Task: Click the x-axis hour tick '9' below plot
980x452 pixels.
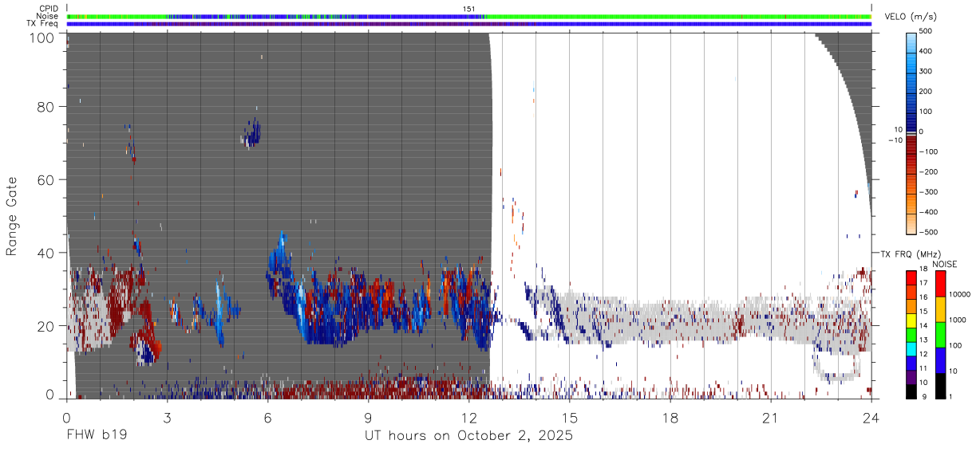Action: click(368, 418)
